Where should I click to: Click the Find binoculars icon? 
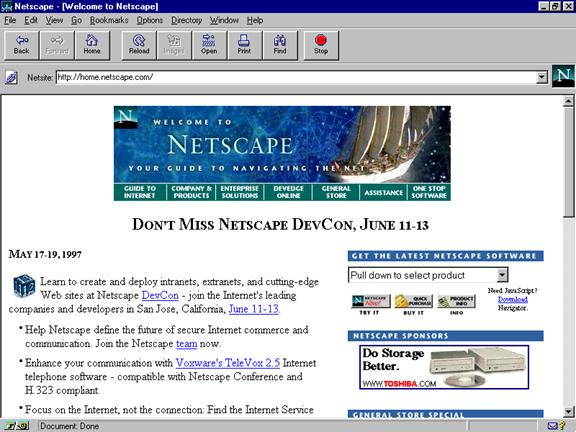pyautogui.click(x=280, y=45)
